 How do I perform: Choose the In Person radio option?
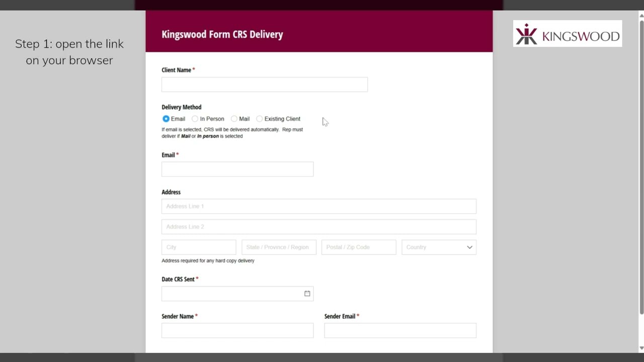(x=195, y=119)
